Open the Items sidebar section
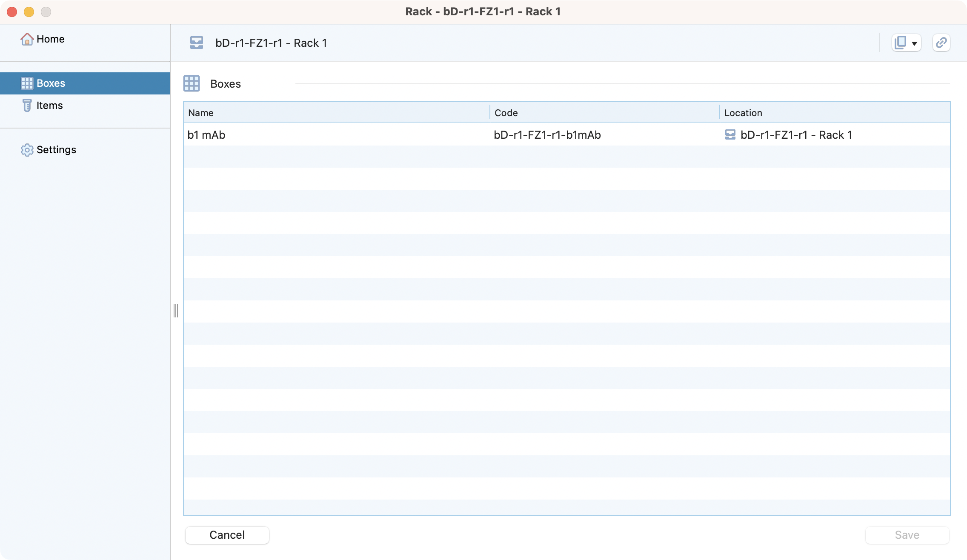 [x=49, y=106]
